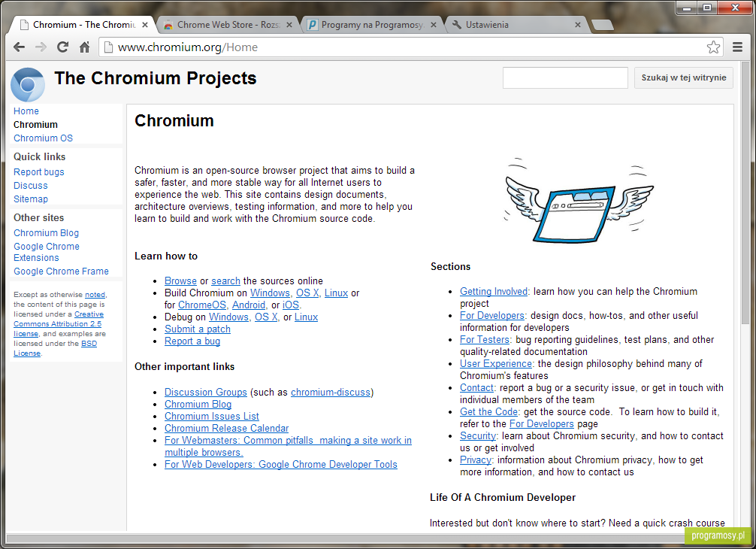Close the Programy na Programosy tab

pyautogui.click(x=434, y=25)
